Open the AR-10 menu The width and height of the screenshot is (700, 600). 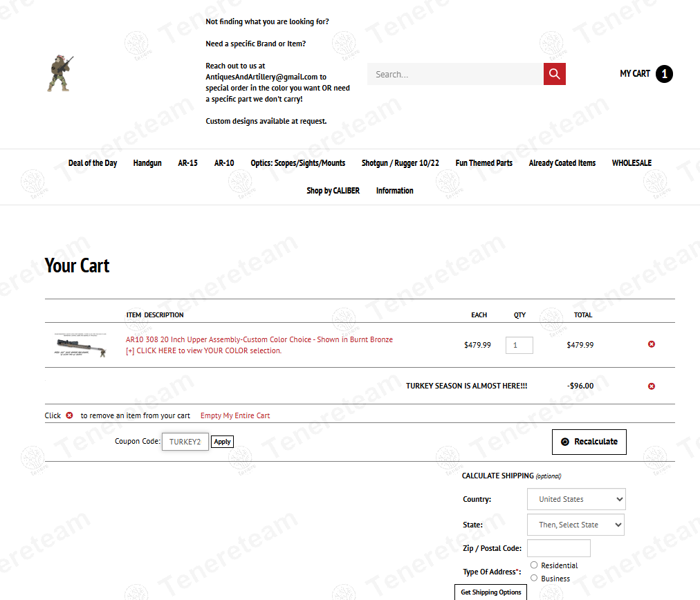click(224, 163)
